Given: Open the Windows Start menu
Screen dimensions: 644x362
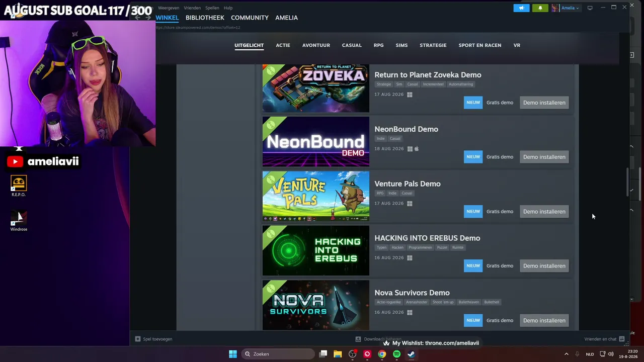Looking at the screenshot, I should coord(233,354).
